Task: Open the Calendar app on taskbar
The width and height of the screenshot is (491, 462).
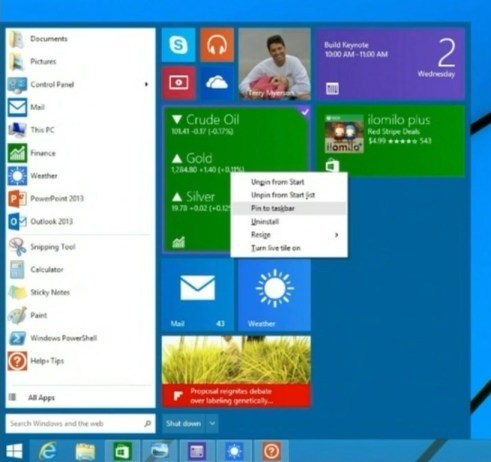Action: (x=197, y=451)
